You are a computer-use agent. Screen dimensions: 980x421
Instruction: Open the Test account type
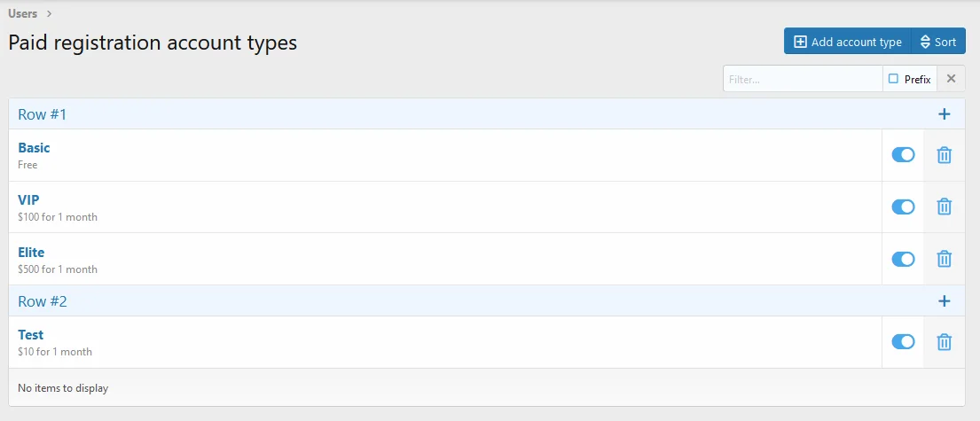click(31, 335)
